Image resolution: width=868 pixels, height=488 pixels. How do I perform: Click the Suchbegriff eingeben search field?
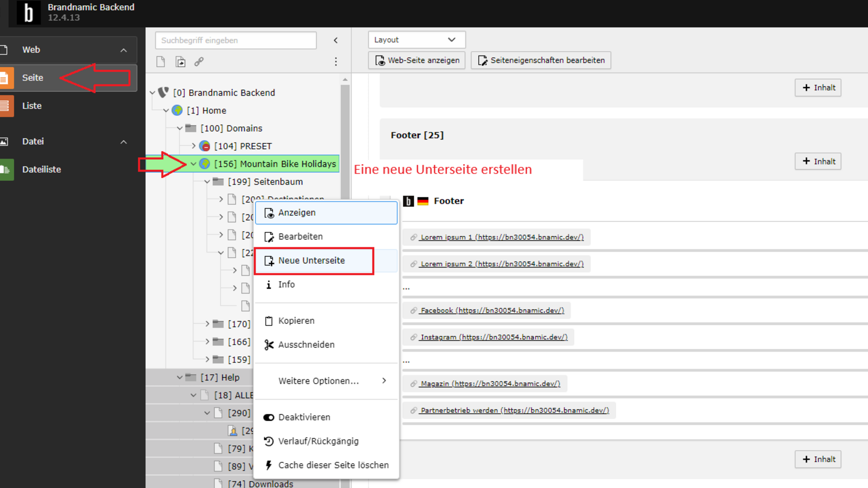(236, 40)
